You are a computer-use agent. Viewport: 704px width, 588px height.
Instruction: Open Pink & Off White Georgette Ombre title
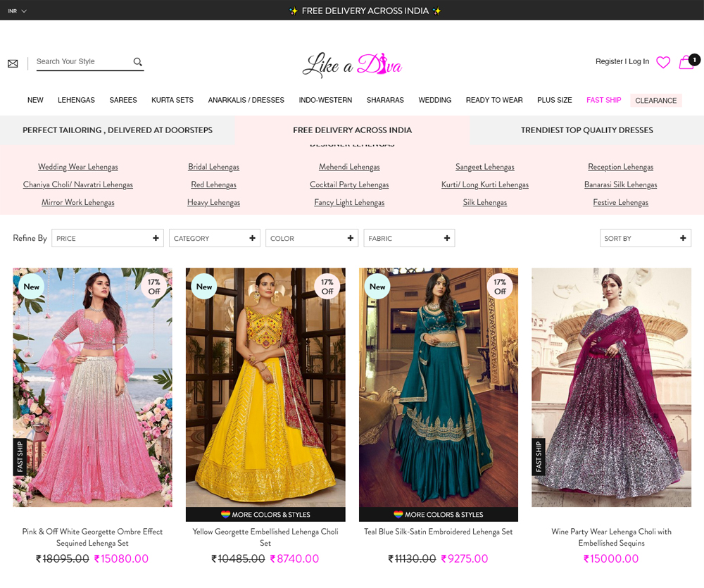click(x=92, y=537)
